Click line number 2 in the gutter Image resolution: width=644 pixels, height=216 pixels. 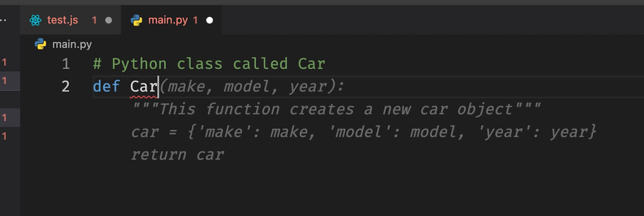(x=66, y=87)
